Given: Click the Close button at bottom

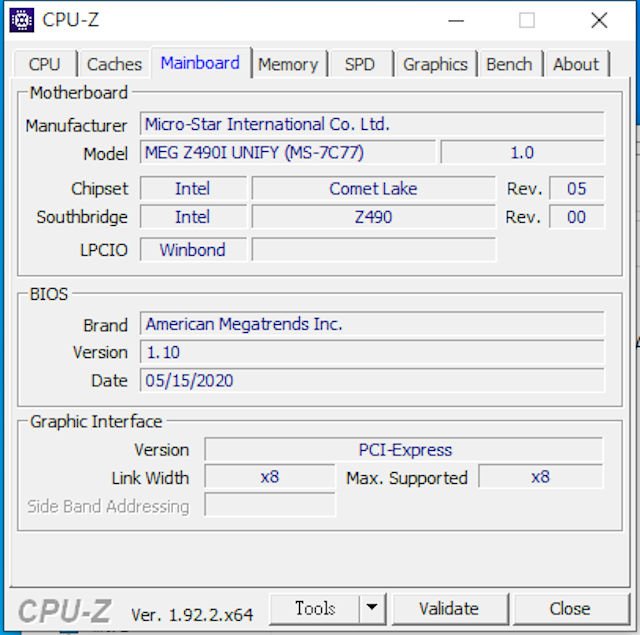Looking at the screenshot, I should 570,608.
